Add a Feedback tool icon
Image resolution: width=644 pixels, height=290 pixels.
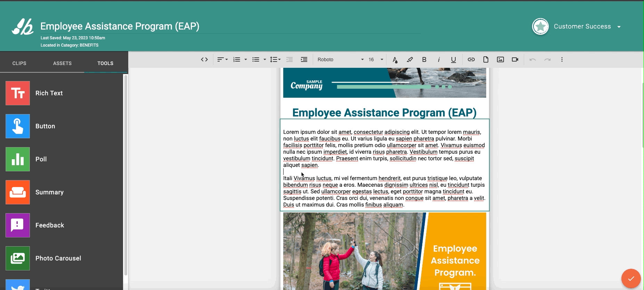(18, 225)
